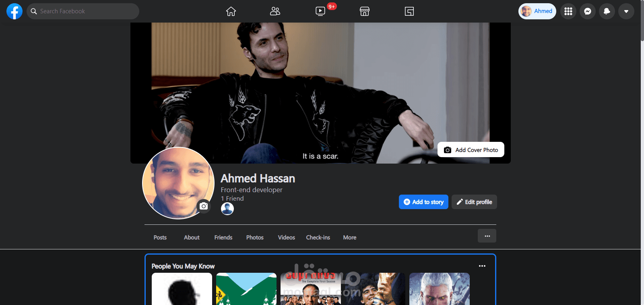This screenshot has width=644, height=305.
Task: Switch to the Posts tab
Action: click(x=160, y=237)
